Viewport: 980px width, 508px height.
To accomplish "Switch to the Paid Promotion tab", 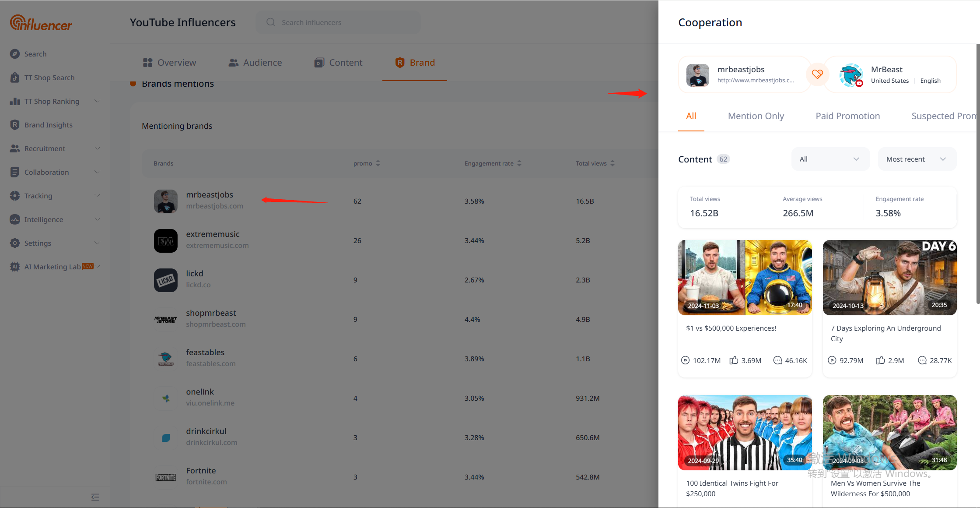I will tap(847, 116).
